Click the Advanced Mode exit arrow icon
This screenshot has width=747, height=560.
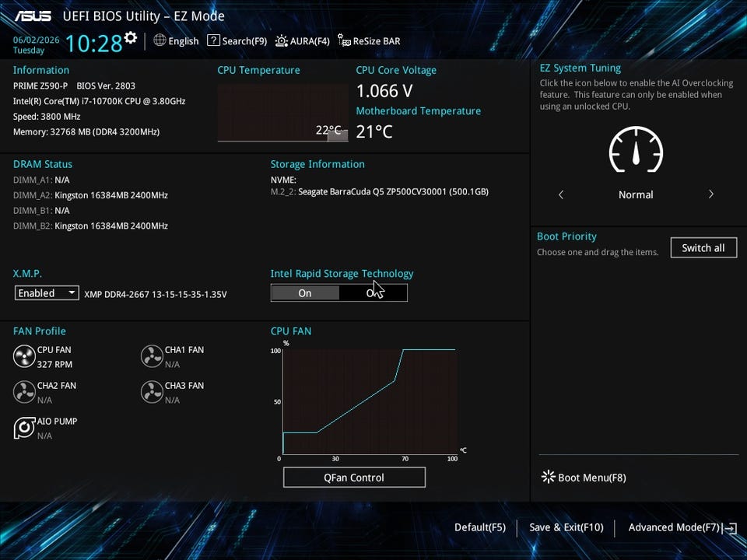(730, 528)
